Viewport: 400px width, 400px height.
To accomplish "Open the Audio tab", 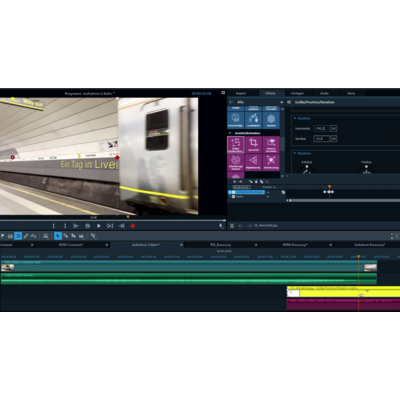I will 324,93.
